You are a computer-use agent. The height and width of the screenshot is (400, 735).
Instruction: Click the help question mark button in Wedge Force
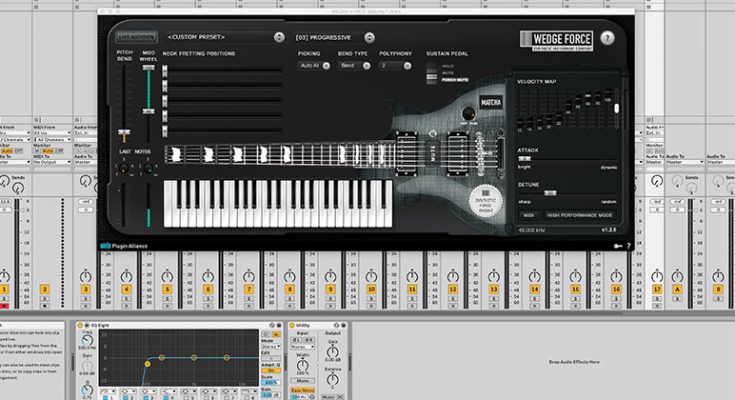[607, 37]
